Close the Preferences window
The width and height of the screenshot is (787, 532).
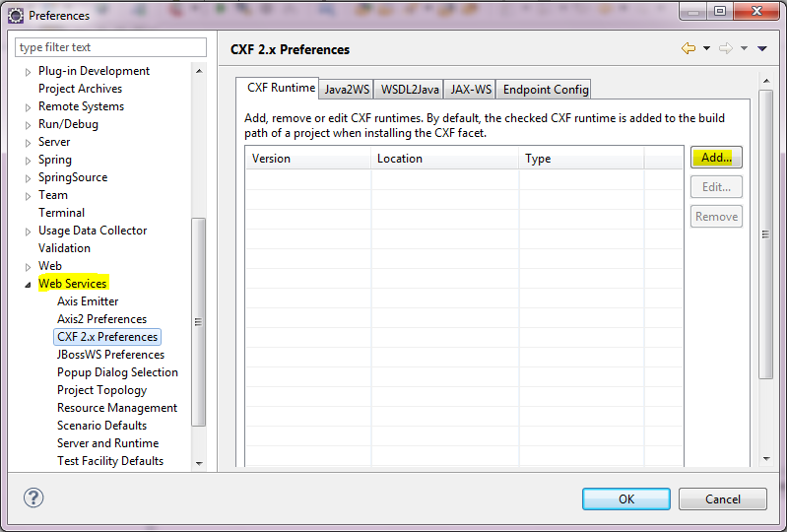(x=756, y=11)
